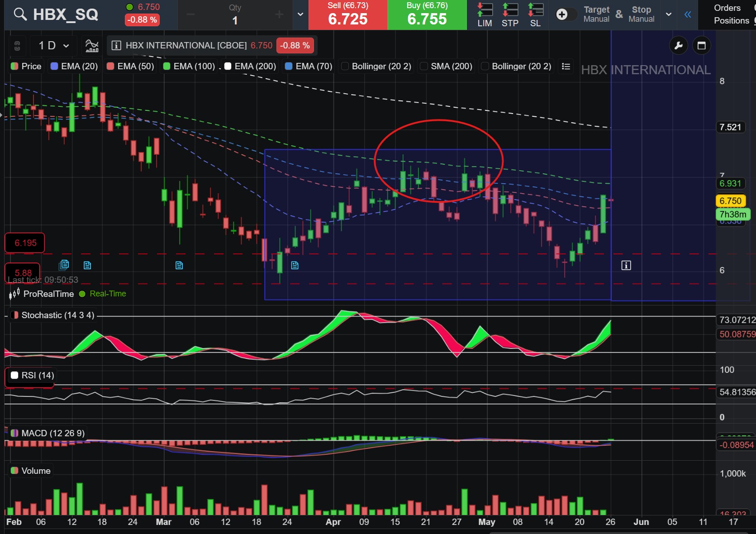Toggle the EMA (70) indicator visibility
The image size is (756, 534).
point(289,67)
